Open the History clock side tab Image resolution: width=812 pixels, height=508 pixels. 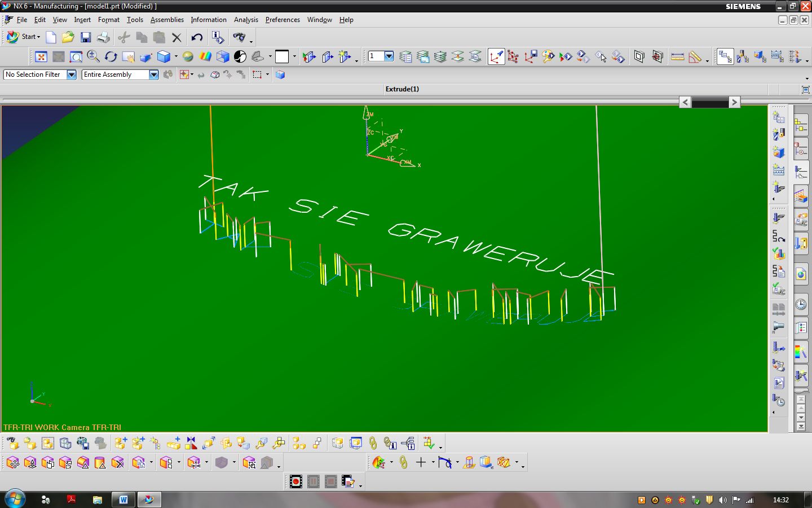801,305
